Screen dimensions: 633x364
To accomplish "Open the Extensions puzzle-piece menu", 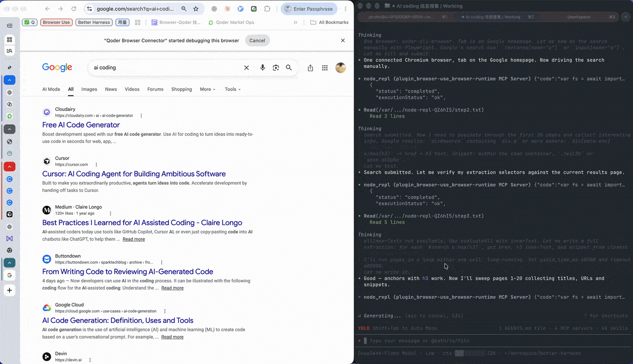I will click(267, 9).
